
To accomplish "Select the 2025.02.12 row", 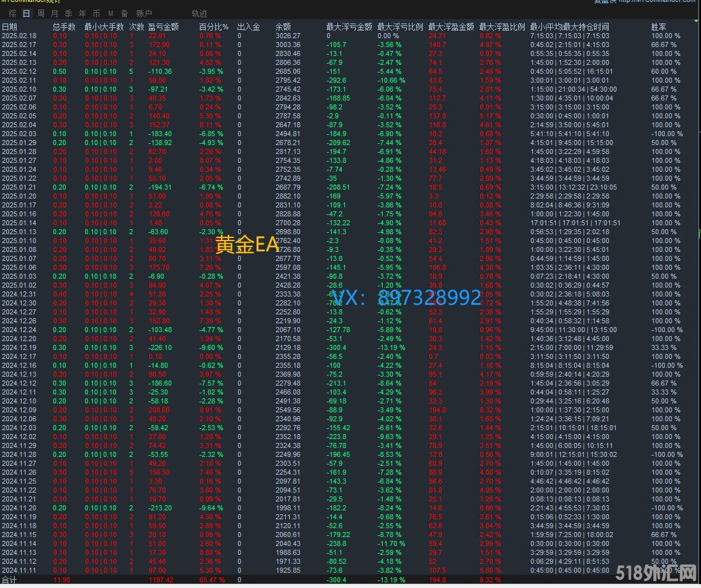I will pyautogui.click(x=349, y=71).
